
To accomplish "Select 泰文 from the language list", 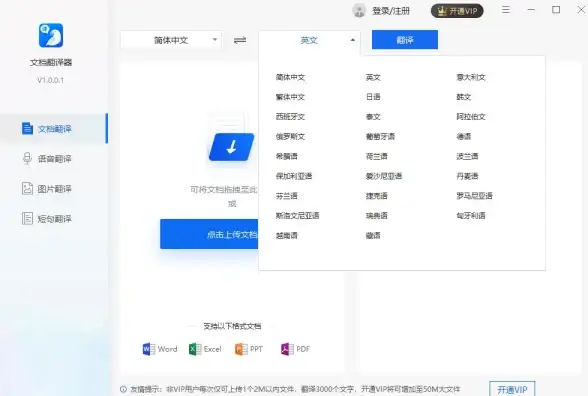I will [373, 117].
